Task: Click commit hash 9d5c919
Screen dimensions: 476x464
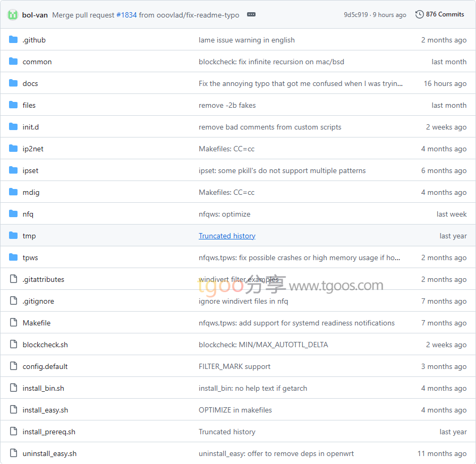Action: click(355, 15)
